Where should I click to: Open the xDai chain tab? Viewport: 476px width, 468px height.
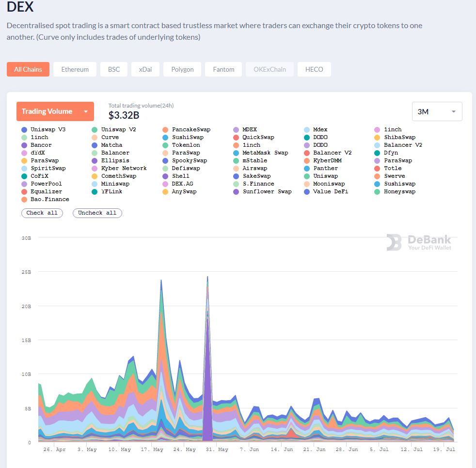145,69
